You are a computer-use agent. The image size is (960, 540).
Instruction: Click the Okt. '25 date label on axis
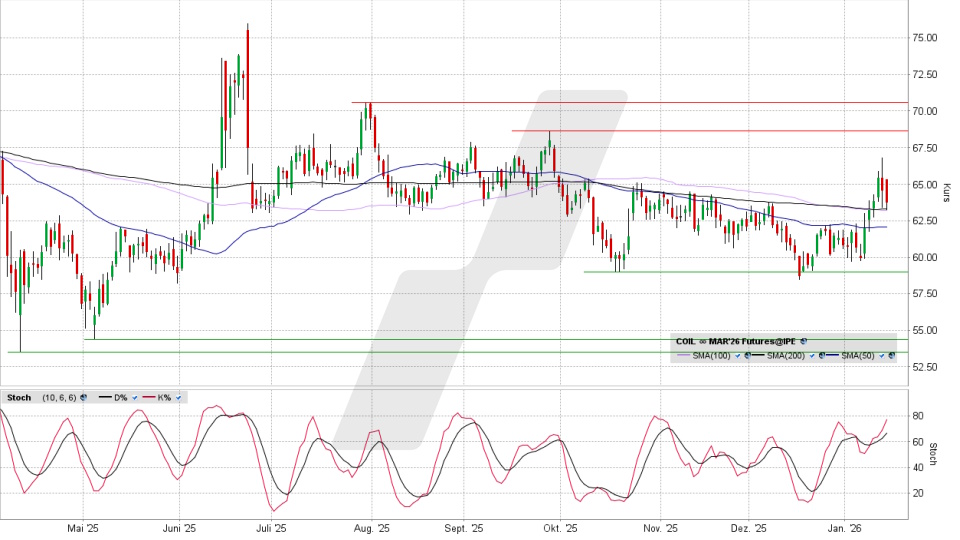tap(560, 529)
